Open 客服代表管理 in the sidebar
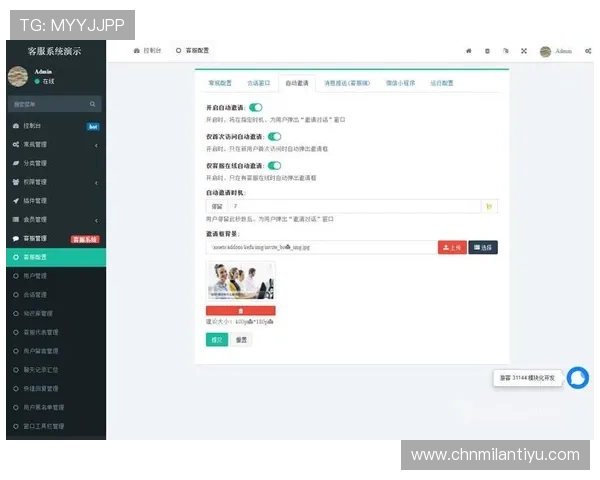 click(56, 332)
